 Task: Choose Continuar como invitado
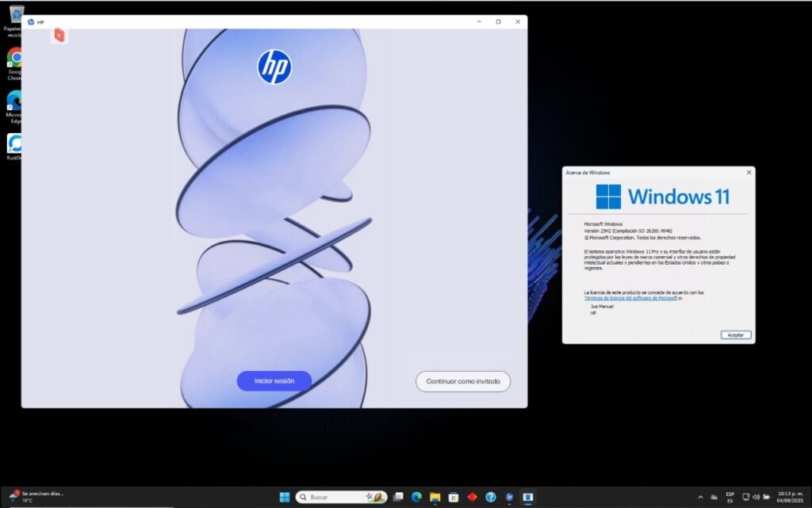(x=463, y=381)
